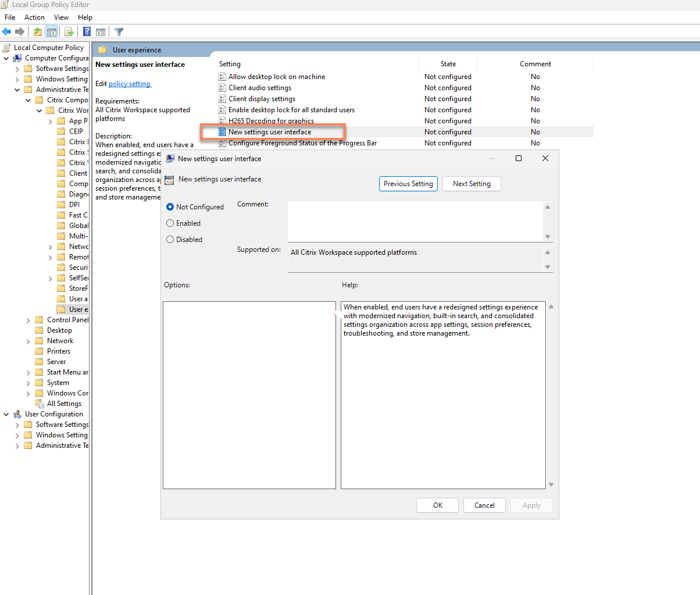Click the Export List toolbar icon
Image resolution: width=700 pixels, height=595 pixels.
click(x=69, y=32)
